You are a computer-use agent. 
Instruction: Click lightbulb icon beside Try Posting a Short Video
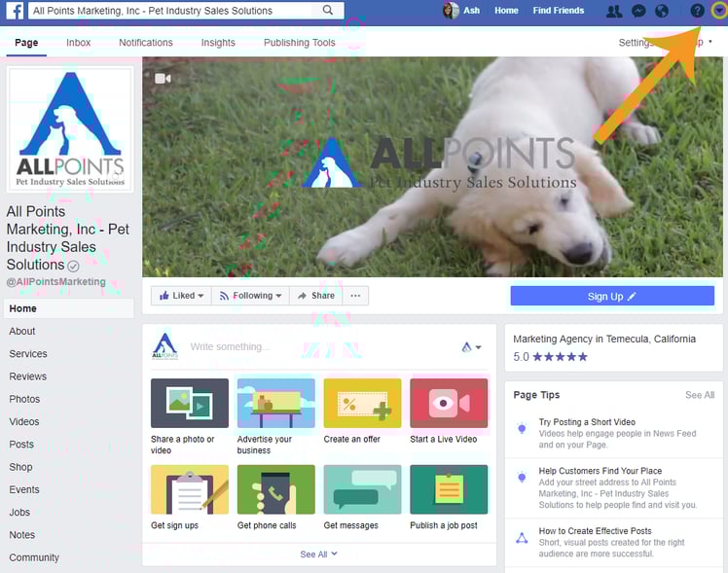522,428
